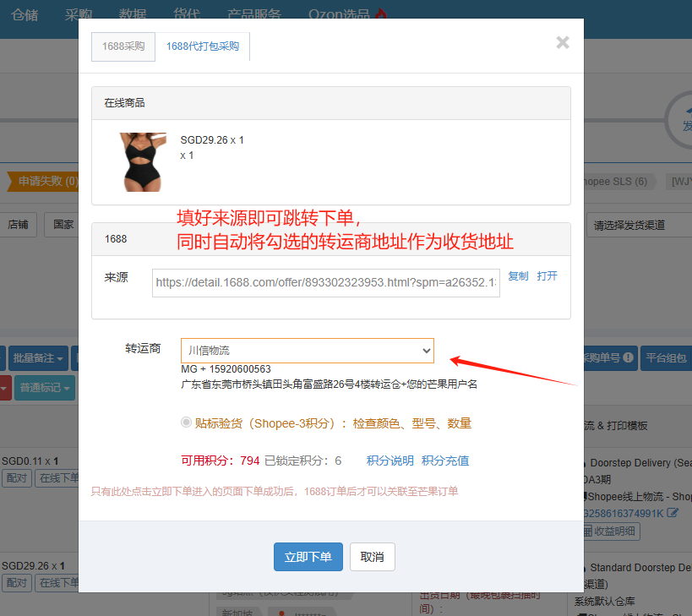Open the 请选择发货渠道 selector
This screenshot has height=616, width=692.
pos(639,225)
